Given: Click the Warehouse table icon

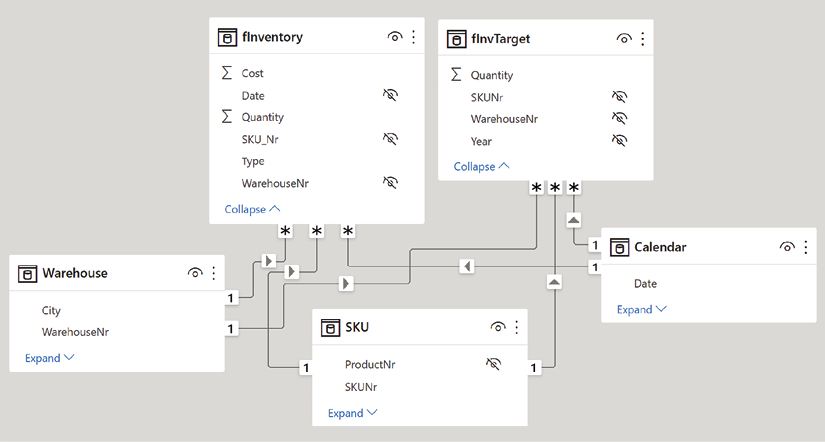Looking at the screenshot, I should coord(27,274).
